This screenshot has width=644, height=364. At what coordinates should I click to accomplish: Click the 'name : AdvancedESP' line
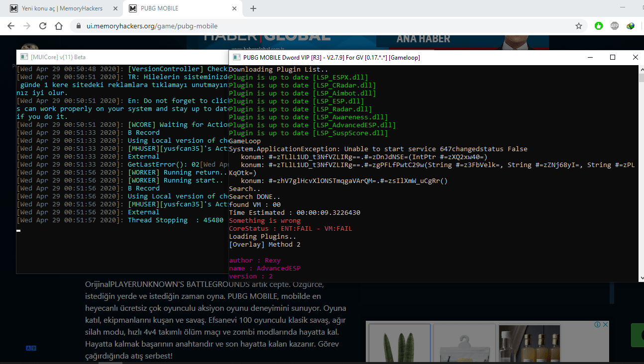point(265,268)
